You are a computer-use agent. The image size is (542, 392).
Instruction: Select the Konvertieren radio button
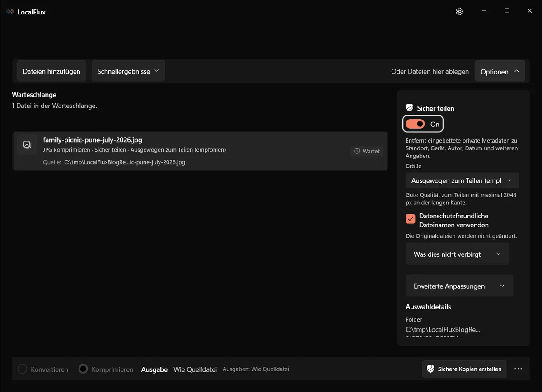(23, 369)
